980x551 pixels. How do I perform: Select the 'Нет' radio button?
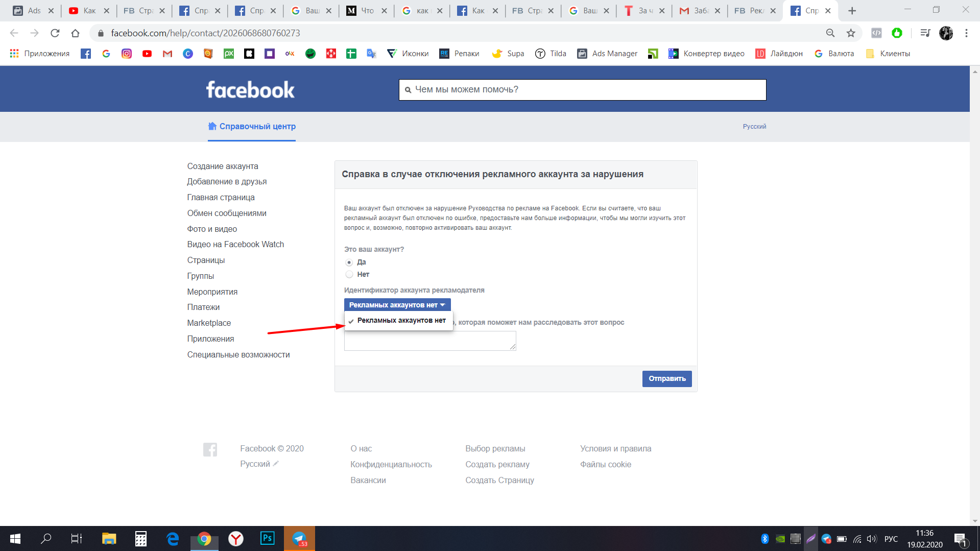(349, 275)
